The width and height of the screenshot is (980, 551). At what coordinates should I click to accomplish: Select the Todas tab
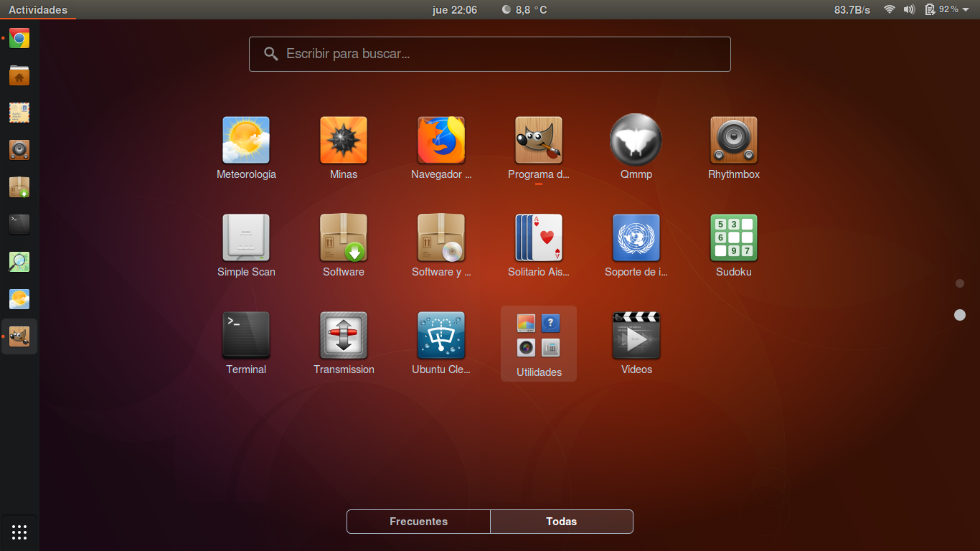[x=562, y=522]
